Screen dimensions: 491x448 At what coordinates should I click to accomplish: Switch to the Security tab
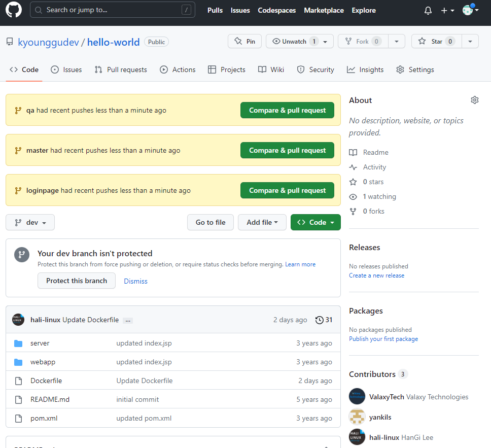315,70
